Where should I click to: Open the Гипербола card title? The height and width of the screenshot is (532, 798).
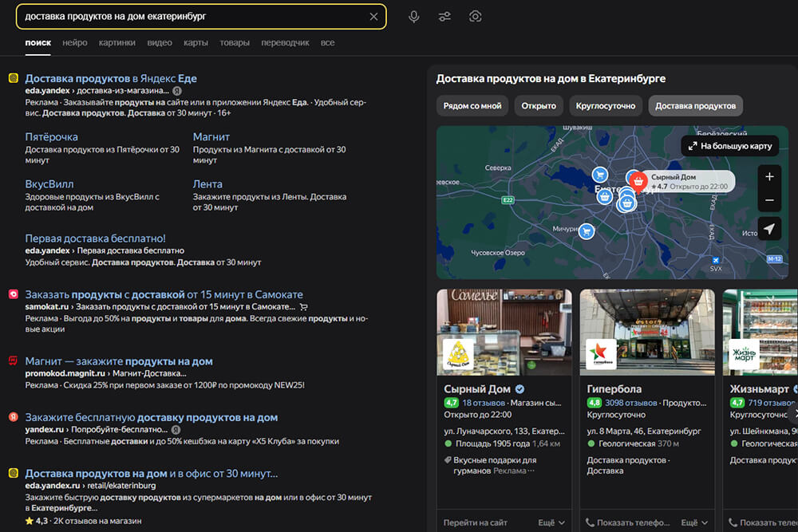[614, 389]
